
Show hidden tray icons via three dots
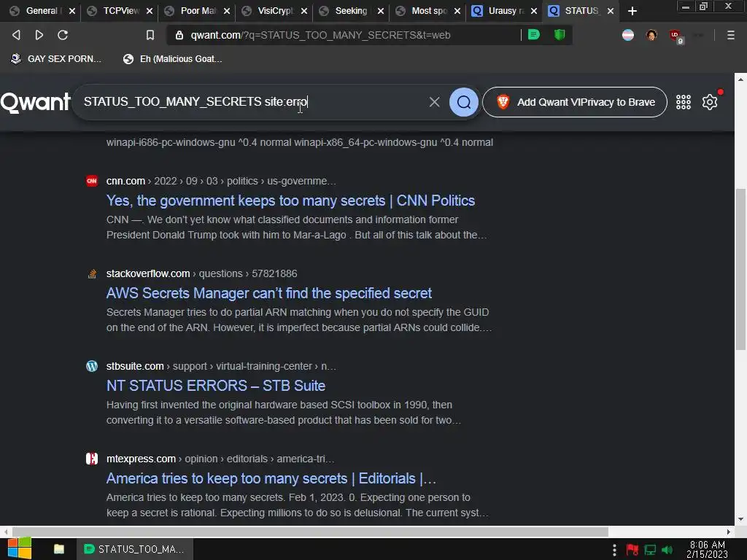click(x=614, y=550)
